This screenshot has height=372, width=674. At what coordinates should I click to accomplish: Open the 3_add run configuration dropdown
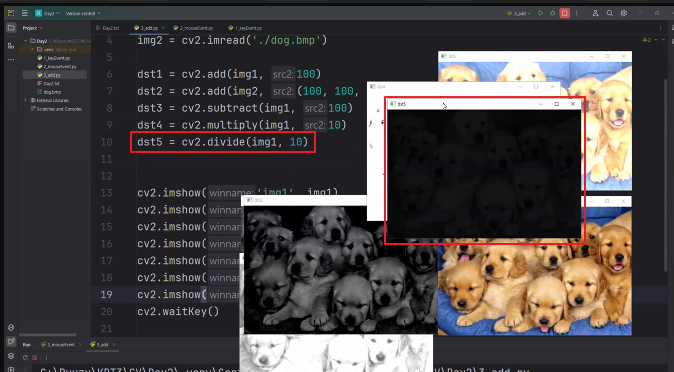(519, 13)
